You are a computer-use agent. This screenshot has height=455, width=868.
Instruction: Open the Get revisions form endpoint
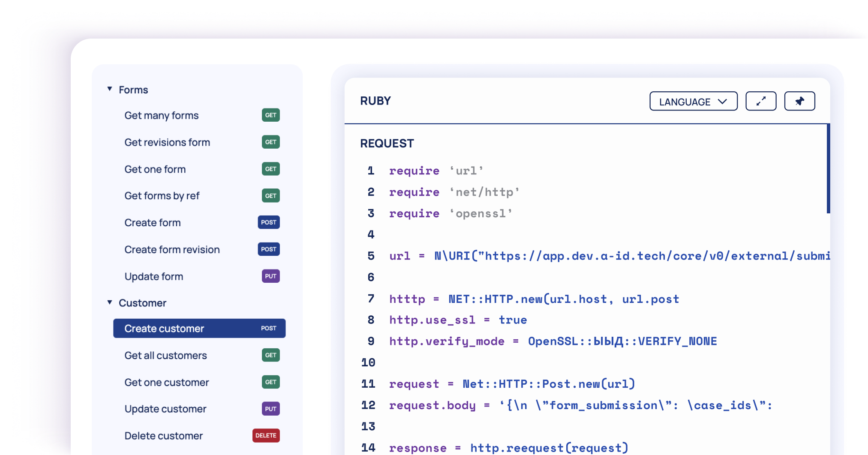click(x=167, y=142)
